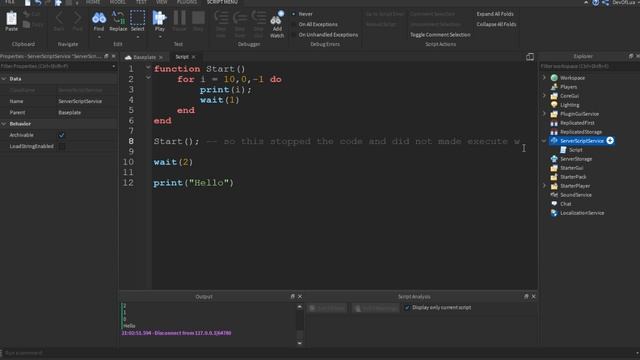Image resolution: width=640 pixels, height=360 pixels.
Task: Click the Workspace globe icon in Explorer
Action: (554, 78)
